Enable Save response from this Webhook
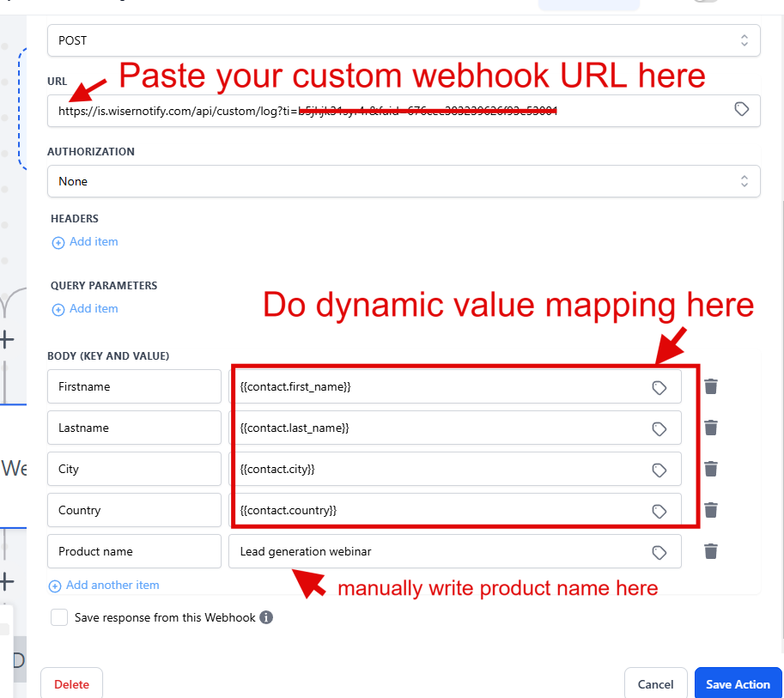This screenshot has width=784, height=698. point(59,617)
